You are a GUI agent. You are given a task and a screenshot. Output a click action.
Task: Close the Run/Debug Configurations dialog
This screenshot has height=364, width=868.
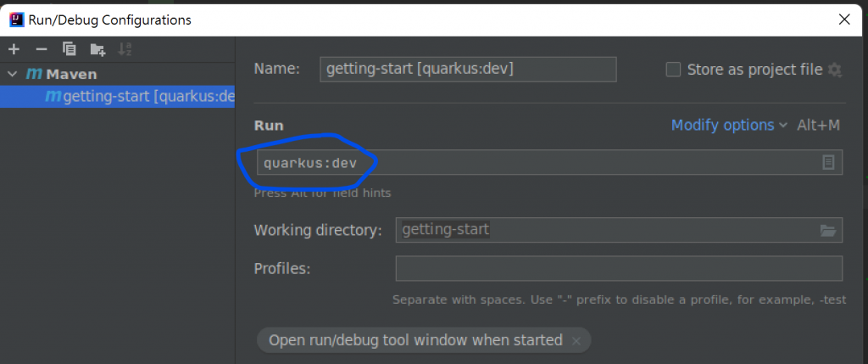[844, 20]
